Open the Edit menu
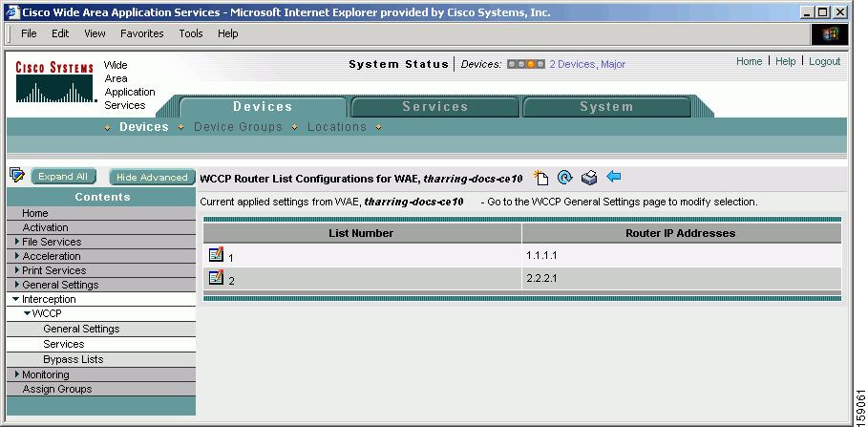The image size is (868, 427). click(x=60, y=33)
